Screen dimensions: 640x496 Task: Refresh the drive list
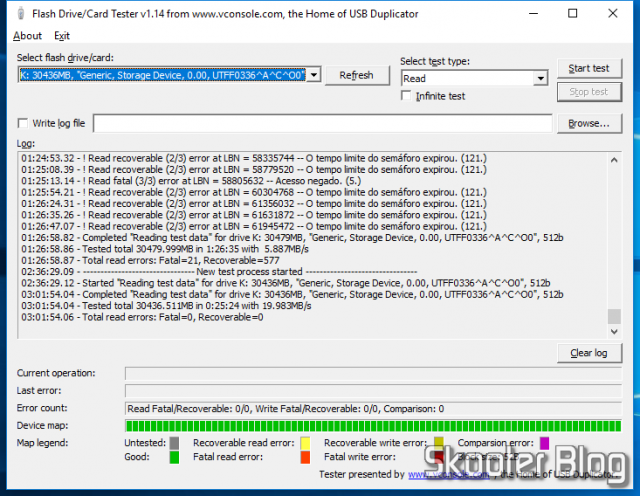click(x=357, y=75)
